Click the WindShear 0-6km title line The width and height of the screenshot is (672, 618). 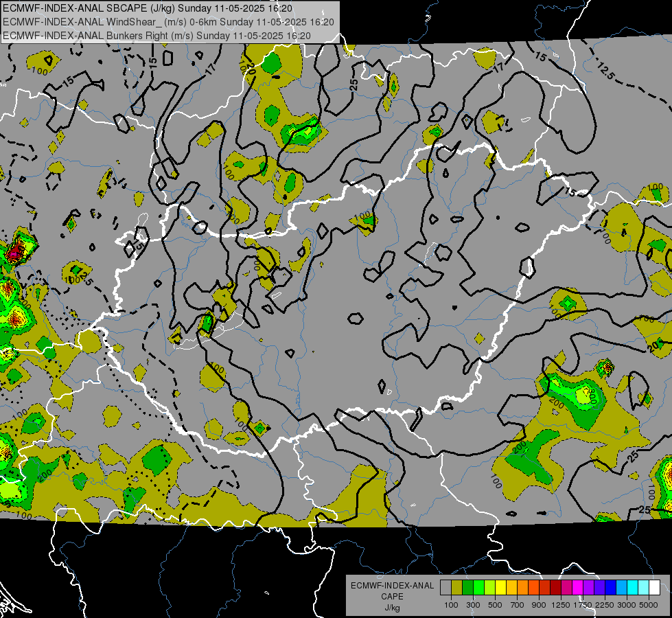168,22
